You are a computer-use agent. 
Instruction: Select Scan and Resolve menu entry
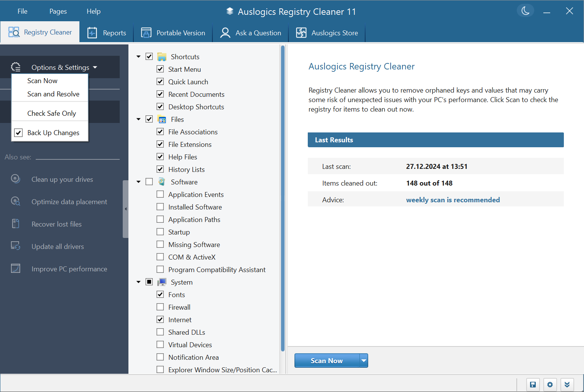[x=53, y=94]
